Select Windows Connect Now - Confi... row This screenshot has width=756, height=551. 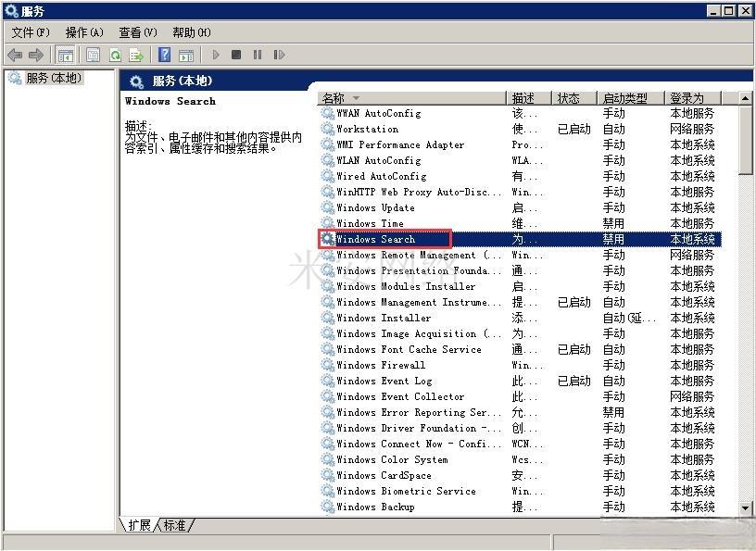[521, 444]
